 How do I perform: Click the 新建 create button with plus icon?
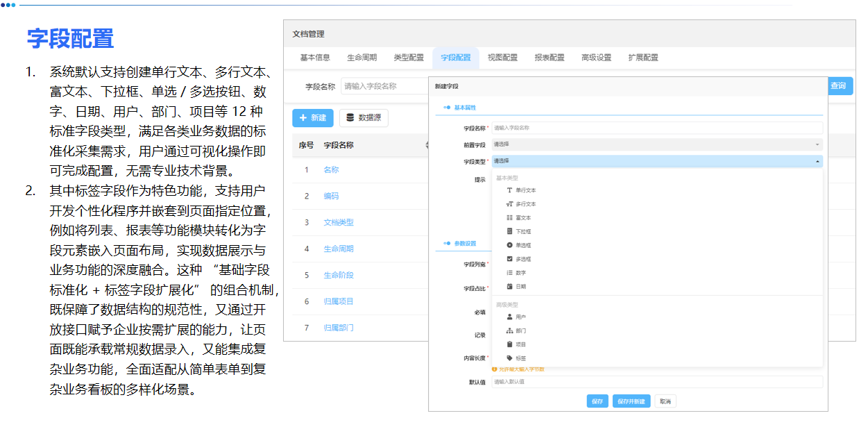coord(312,117)
